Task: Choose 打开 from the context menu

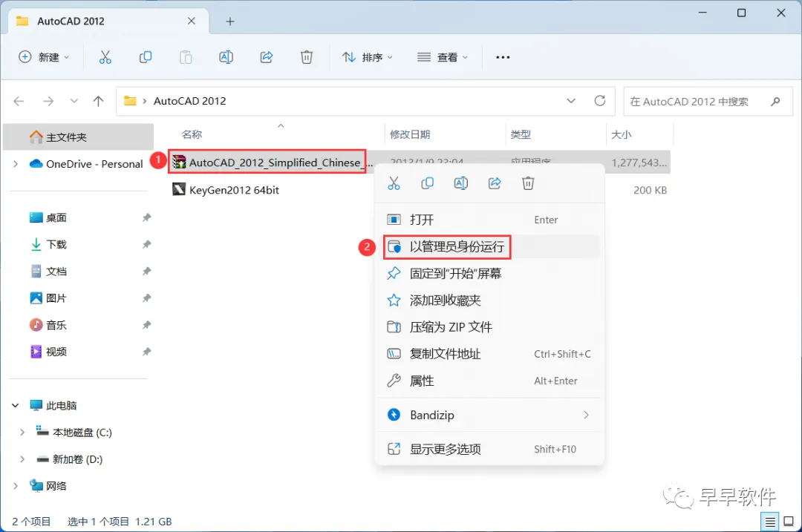Action: (x=489, y=220)
